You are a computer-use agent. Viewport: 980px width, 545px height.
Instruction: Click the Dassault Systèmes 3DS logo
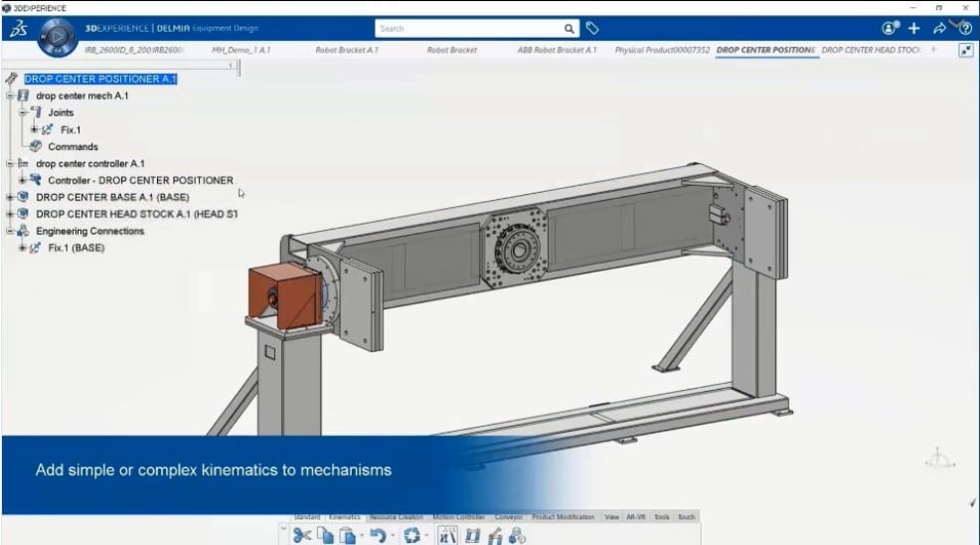point(18,28)
